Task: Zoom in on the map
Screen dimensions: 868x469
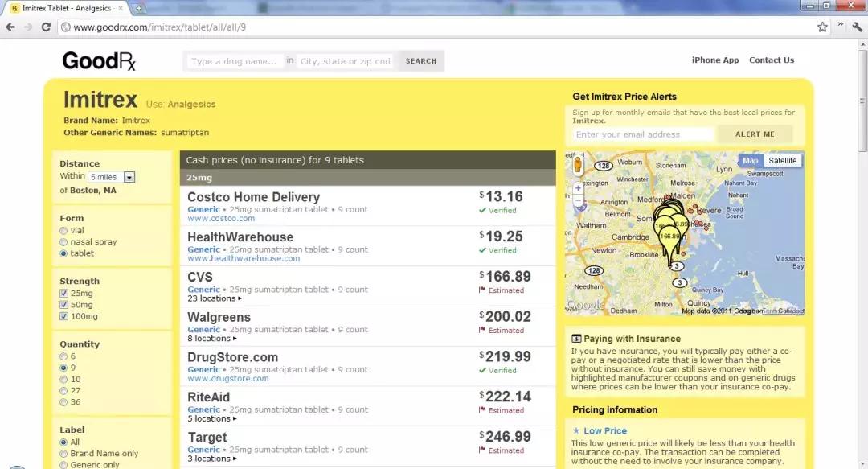Action: (x=578, y=188)
